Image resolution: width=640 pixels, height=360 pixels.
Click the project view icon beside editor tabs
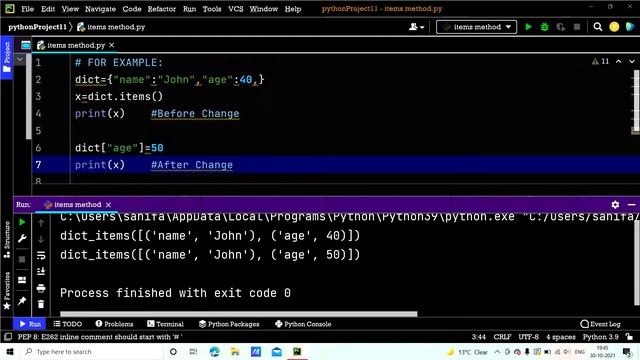(x=25, y=45)
